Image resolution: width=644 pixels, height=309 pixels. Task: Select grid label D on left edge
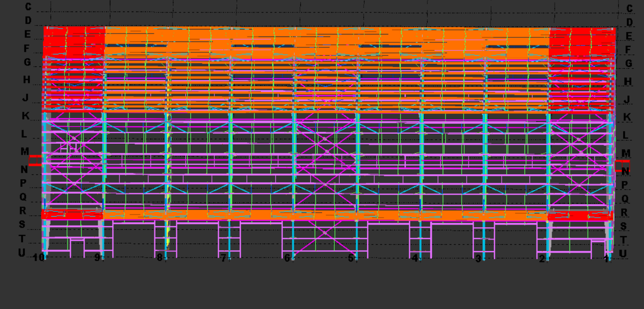28,20
